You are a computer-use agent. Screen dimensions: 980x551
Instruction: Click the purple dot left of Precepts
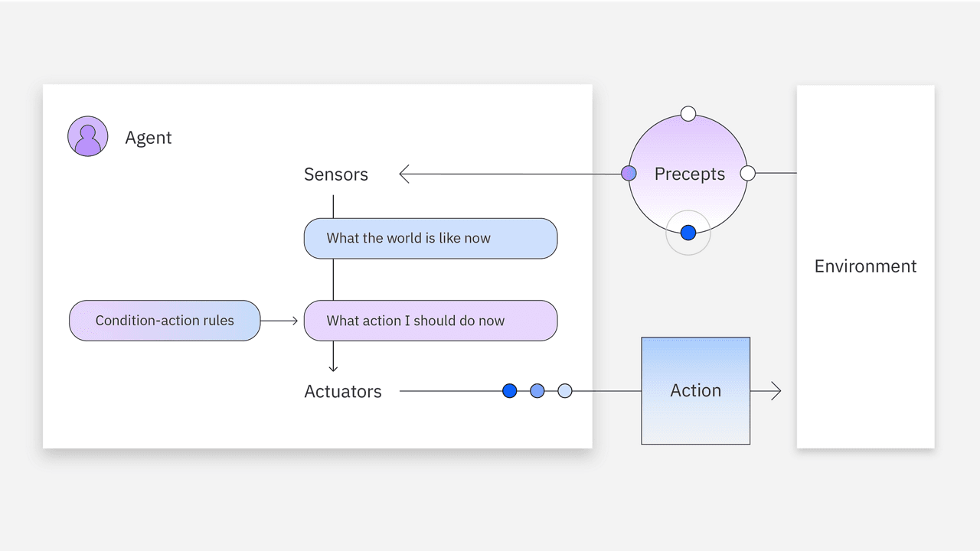click(x=629, y=174)
